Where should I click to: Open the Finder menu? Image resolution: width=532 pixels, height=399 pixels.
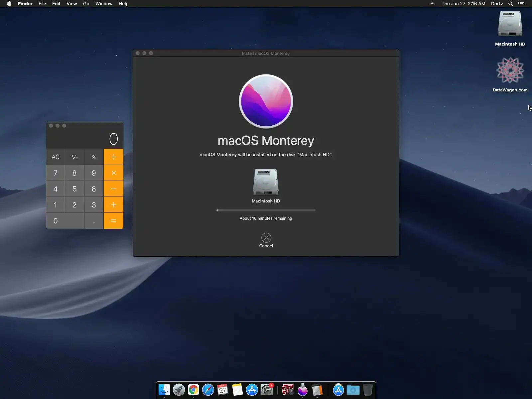(25, 4)
